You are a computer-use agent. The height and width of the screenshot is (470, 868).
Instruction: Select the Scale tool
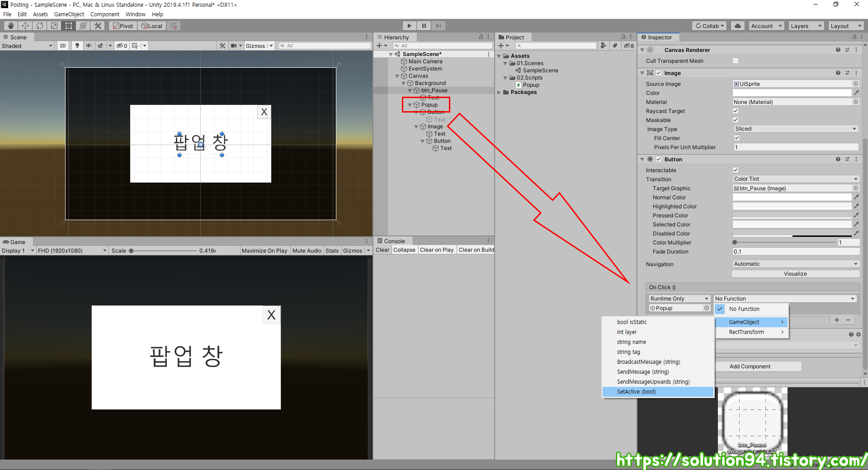point(54,26)
